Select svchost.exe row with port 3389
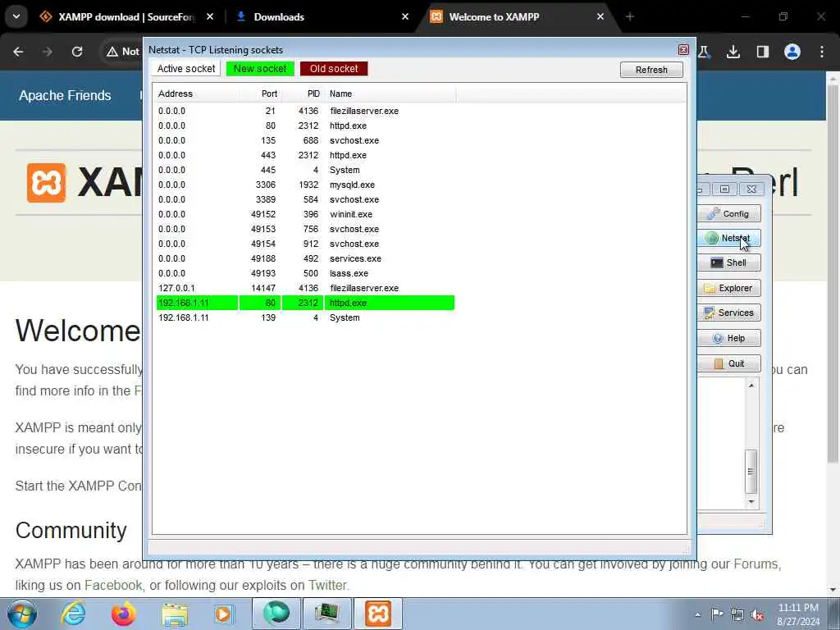 point(305,199)
